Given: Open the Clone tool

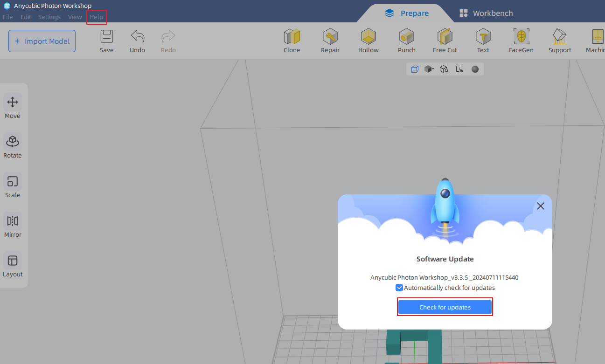Looking at the screenshot, I should [292, 41].
